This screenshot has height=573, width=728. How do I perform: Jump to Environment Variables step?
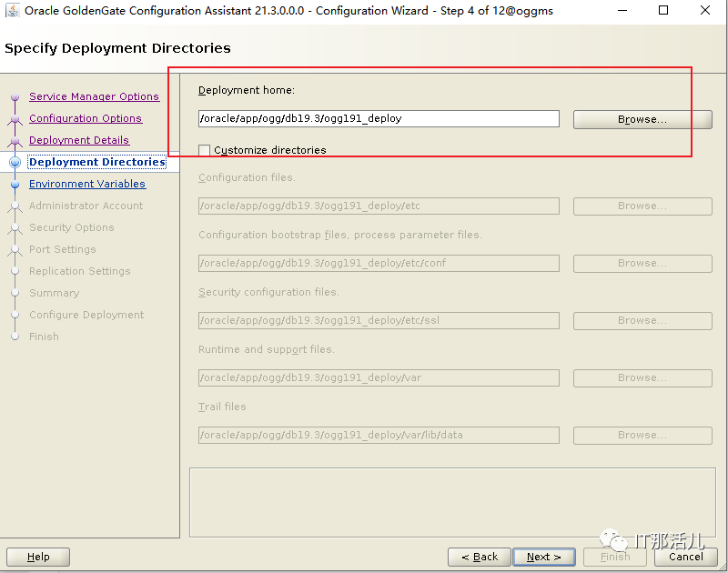(87, 184)
